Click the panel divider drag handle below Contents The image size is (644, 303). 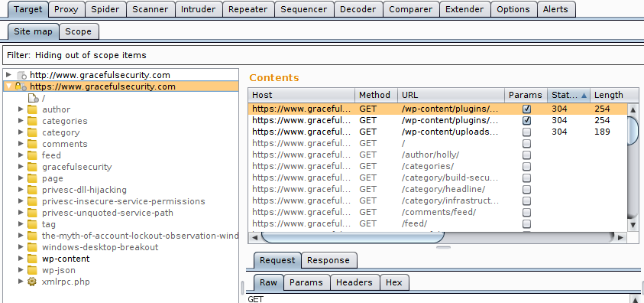click(444, 247)
